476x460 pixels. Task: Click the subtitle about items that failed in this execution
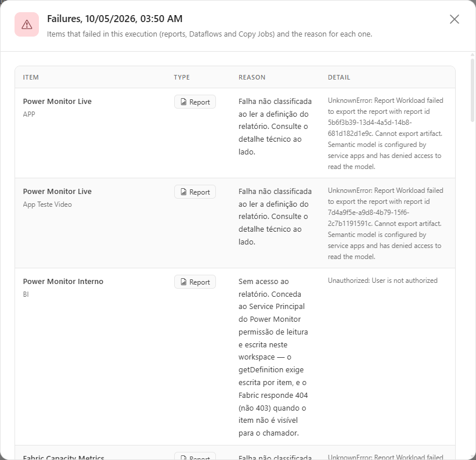[210, 34]
